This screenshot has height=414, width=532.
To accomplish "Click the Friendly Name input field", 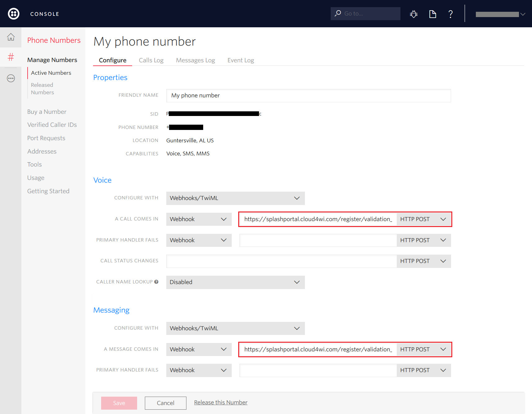I will (x=309, y=96).
